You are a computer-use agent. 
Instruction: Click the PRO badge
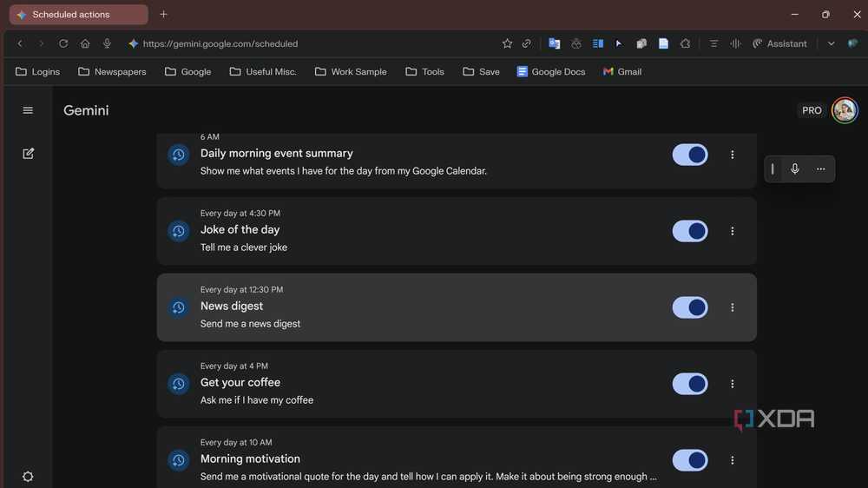[812, 110]
